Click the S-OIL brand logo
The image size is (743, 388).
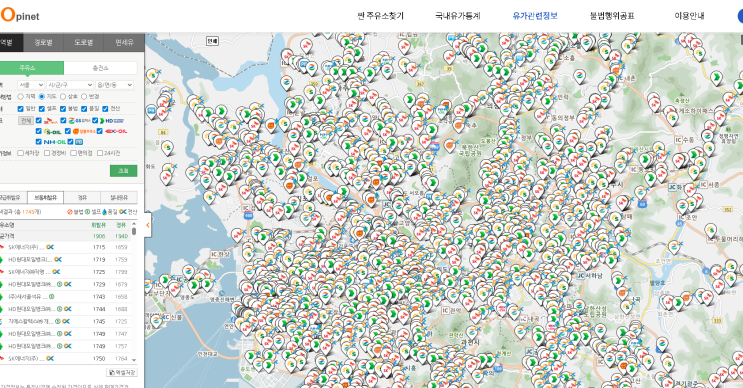pos(53,132)
